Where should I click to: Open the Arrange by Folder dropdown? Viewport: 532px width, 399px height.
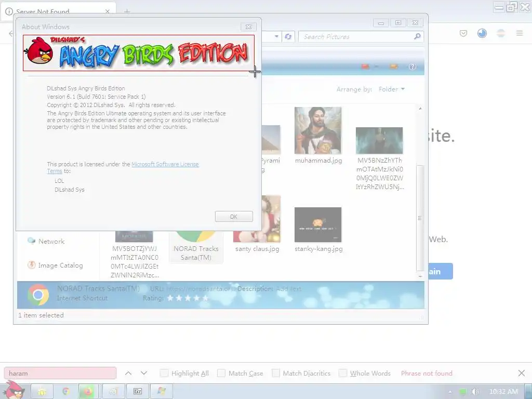click(x=392, y=89)
